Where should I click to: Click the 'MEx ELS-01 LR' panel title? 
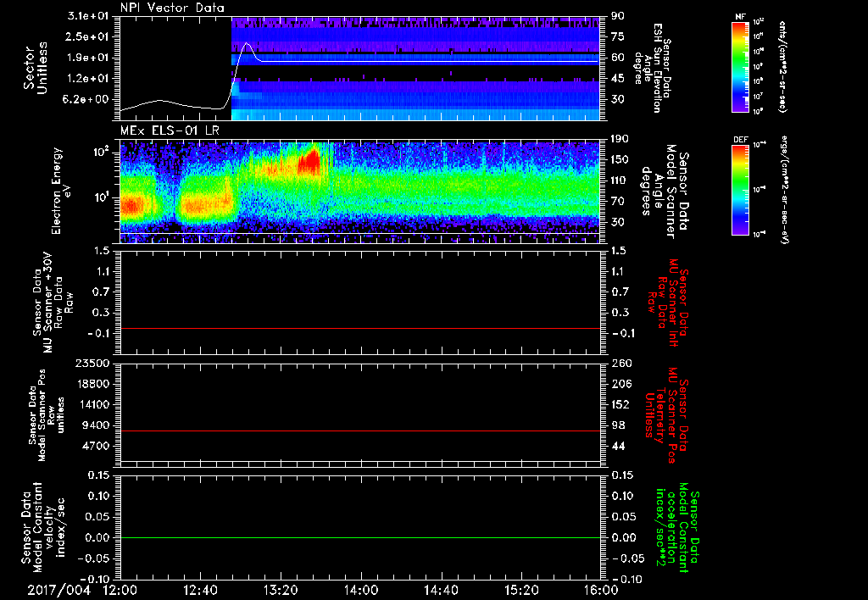(x=169, y=131)
